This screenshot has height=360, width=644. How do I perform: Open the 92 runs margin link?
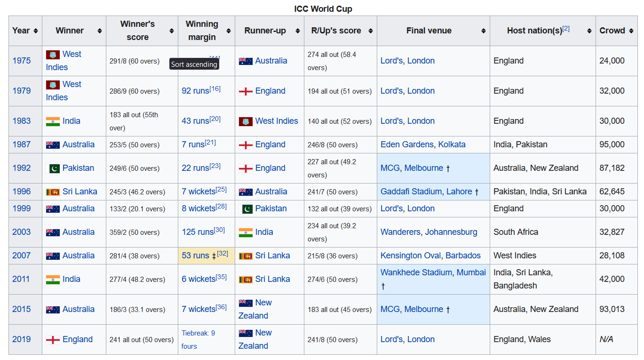click(195, 91)
